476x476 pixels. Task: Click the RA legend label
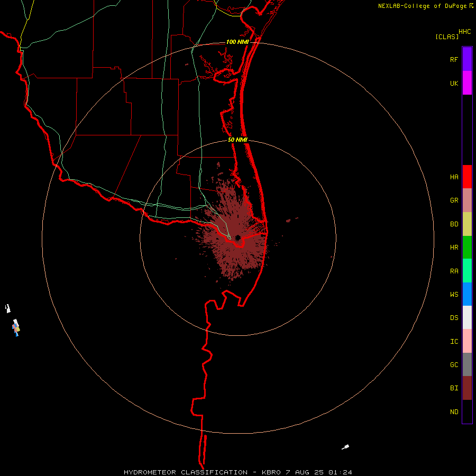[x=454, y=271]
